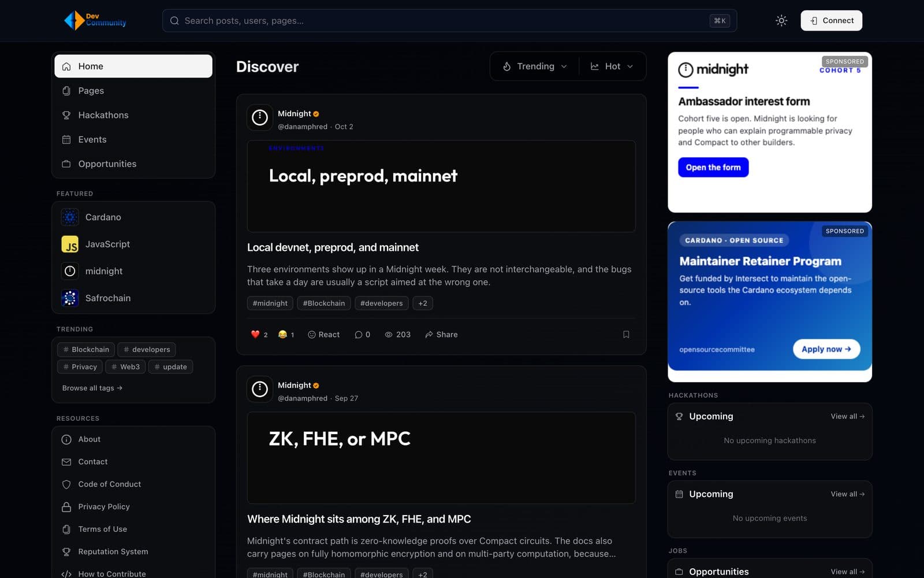Click @danamphred on the Sep 27 post
The width and height of the screenshot is (924, 578).
(x=303, y=398)
